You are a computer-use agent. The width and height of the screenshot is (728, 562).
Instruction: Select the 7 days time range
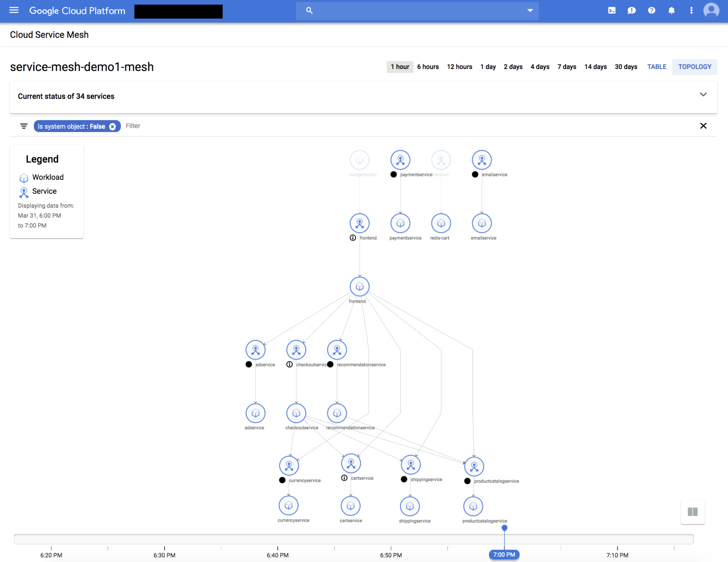click(x=567, y=67)
